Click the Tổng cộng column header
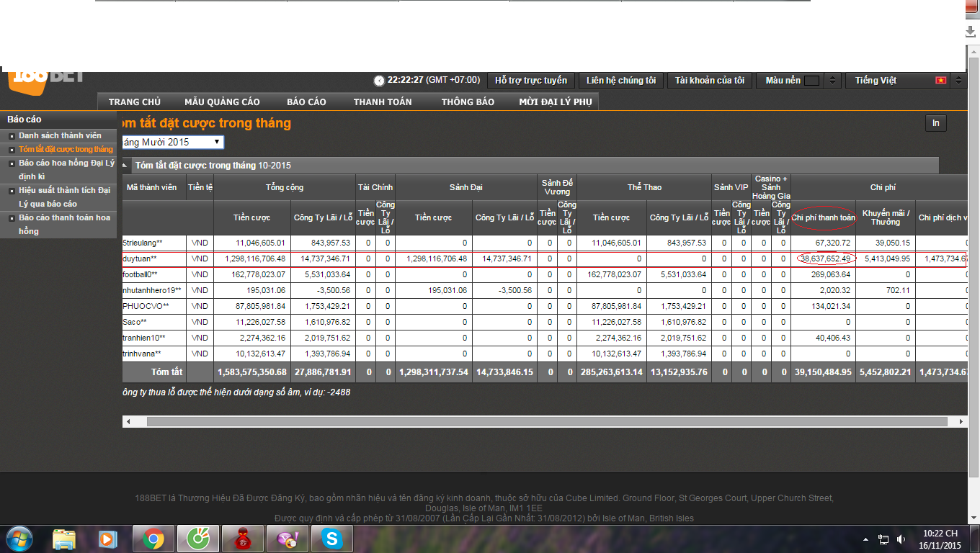Image resolution: width=980 pixels, height=553 pixels. coord(285,187)
